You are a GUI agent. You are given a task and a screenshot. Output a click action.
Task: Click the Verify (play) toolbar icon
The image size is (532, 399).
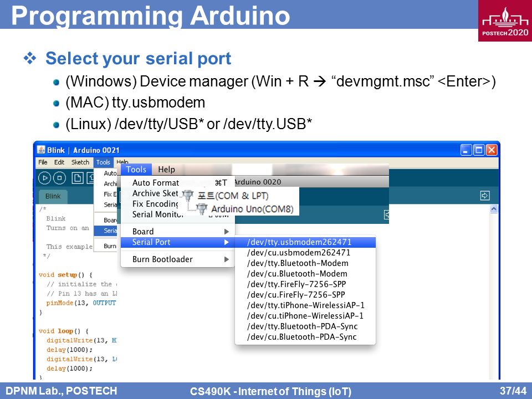(44, 178)
